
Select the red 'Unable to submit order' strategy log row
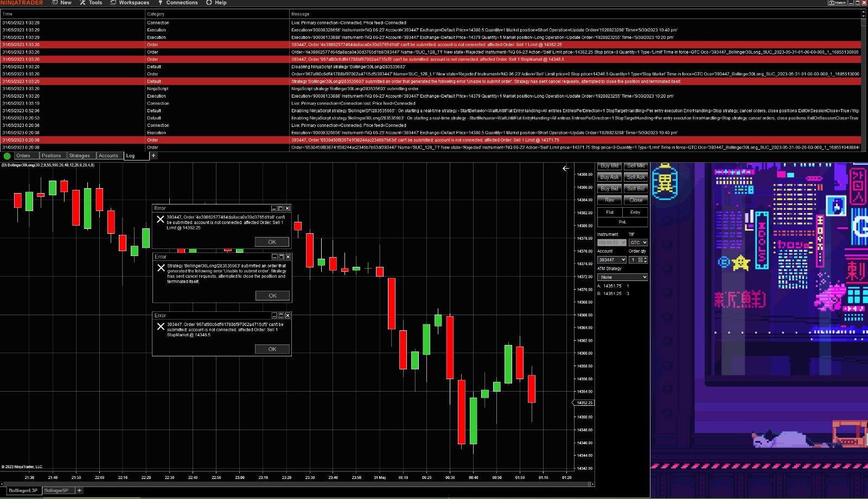click(x=431, y=81)
